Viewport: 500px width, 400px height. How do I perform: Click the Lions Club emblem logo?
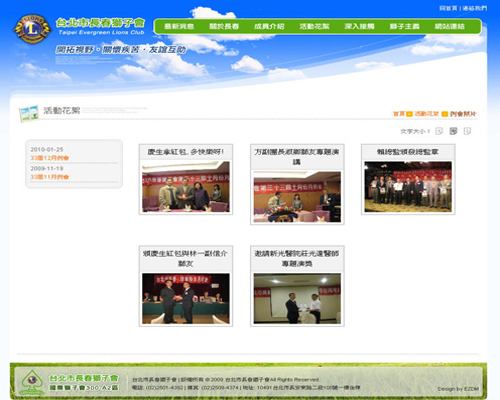(x=32, y=29)
